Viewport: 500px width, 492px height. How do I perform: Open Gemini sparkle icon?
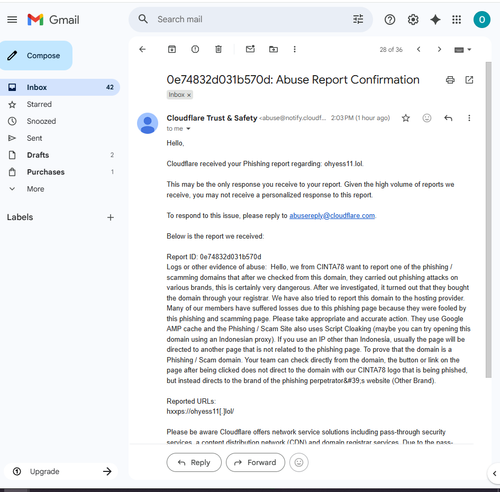[435, 20]
